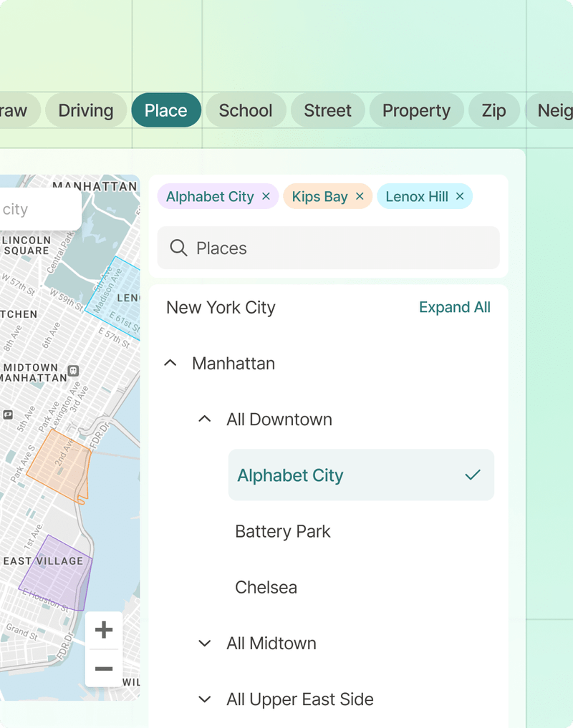Click the Expand All link
573x728 pixels.
tap(455, 307)
